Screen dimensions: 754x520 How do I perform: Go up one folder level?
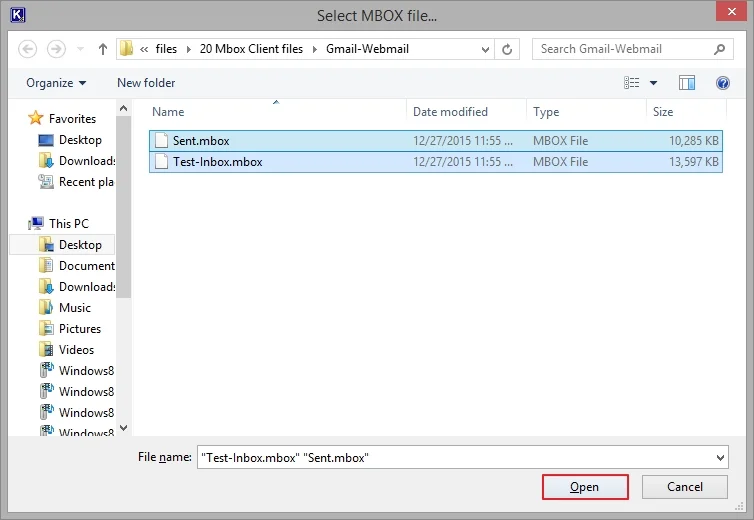(x=102, y=49)
